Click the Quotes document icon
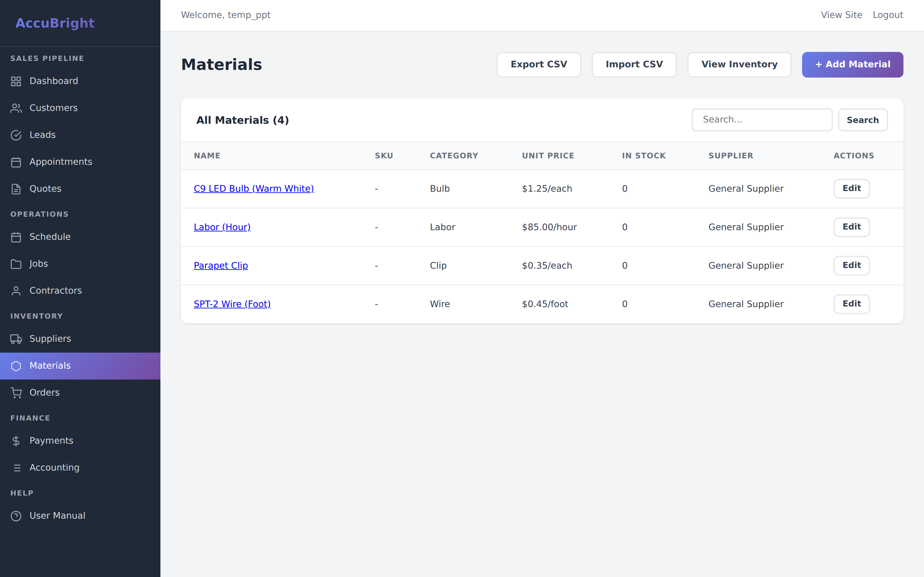The height and width of the screenshot is (577, 924). click(16, 188)
